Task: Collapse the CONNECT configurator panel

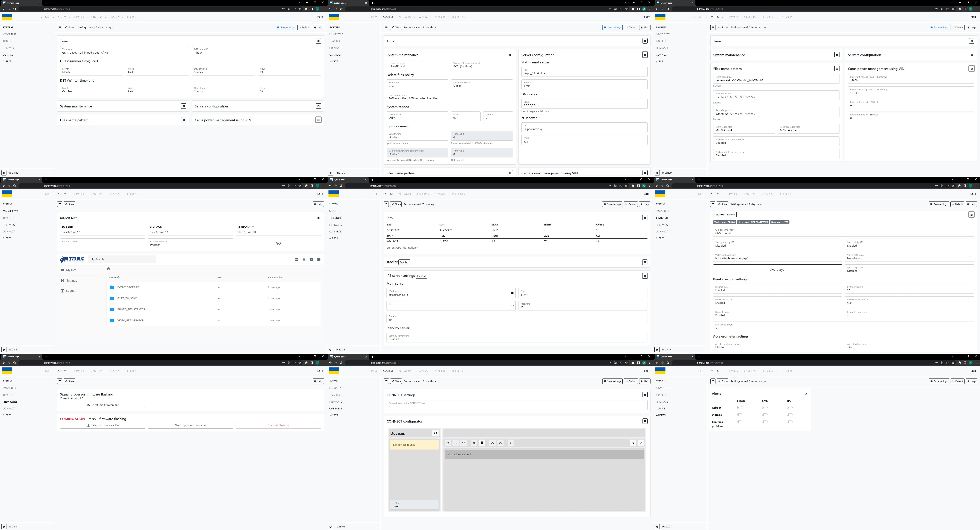Action: [645, 421]
